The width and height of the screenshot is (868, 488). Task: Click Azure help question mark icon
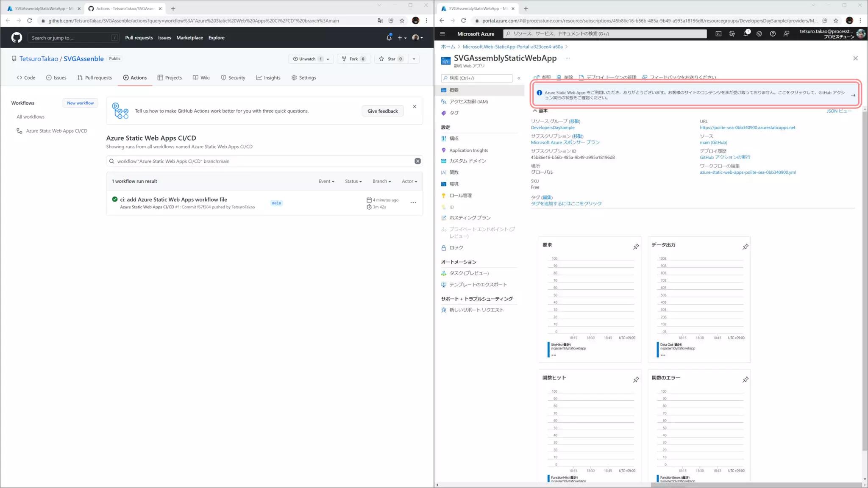(x=773, y=34)
